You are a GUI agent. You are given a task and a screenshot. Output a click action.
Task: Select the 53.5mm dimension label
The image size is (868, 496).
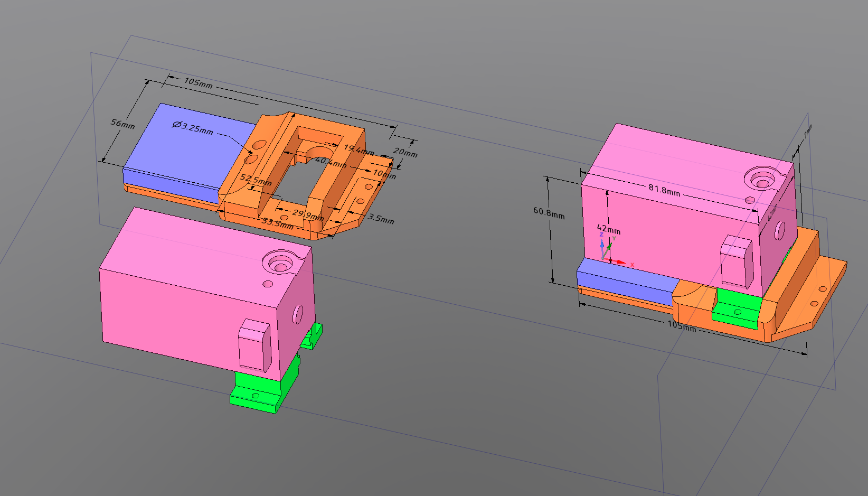[278, 223]
